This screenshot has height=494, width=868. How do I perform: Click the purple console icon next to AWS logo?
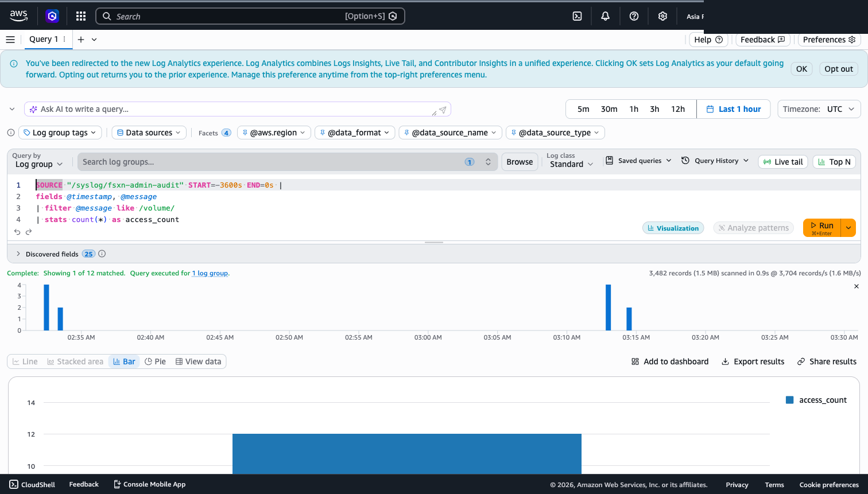pos(52,16)
